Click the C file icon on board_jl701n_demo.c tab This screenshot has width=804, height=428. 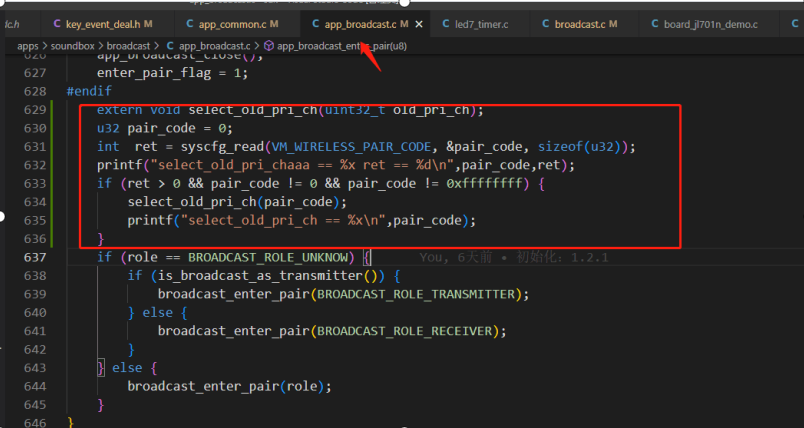[x=655, y=24]
